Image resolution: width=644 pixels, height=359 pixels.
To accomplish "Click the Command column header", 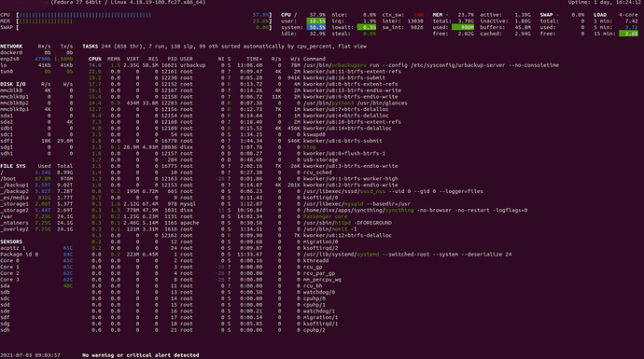I will (x=315, y=59).
